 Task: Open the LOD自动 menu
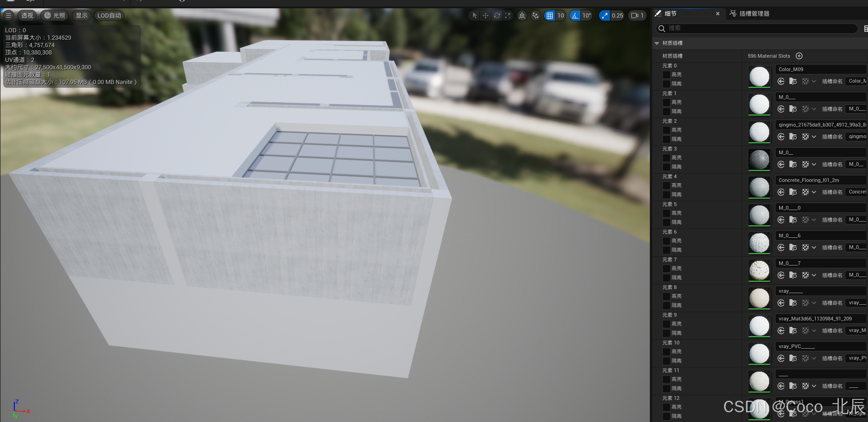109,15
